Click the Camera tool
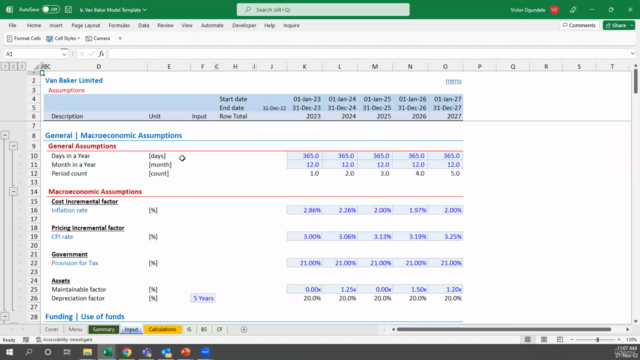The width and height of the screenshot is (640, 360). click(98, 38)
